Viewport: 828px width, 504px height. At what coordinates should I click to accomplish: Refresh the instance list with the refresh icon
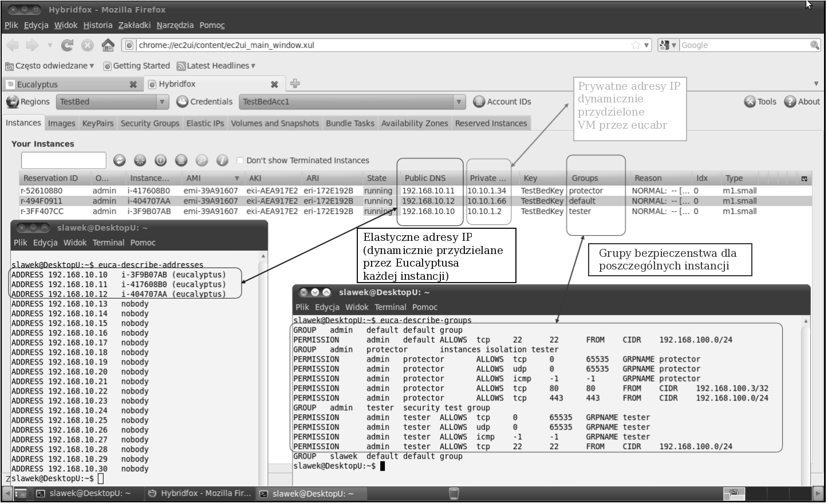[120, 161]
